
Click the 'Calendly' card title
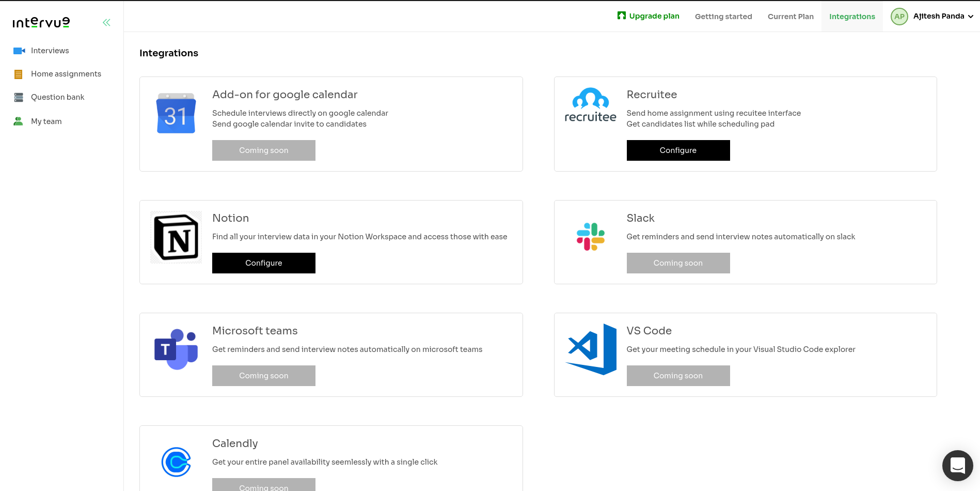tap(235, 443)
